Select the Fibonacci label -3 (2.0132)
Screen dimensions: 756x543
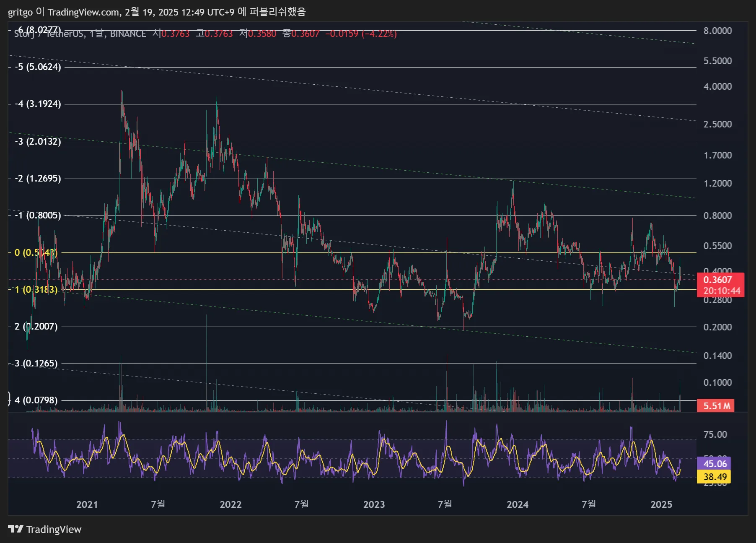coord(38,142)
